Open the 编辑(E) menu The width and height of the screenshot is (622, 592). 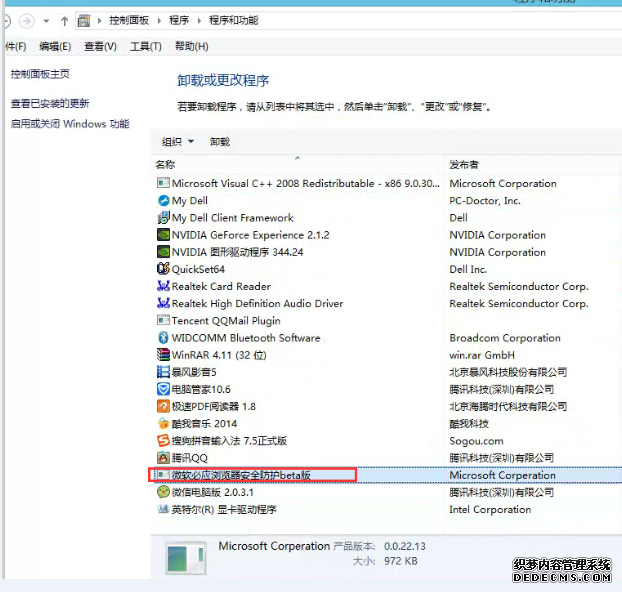click(55, 46)
